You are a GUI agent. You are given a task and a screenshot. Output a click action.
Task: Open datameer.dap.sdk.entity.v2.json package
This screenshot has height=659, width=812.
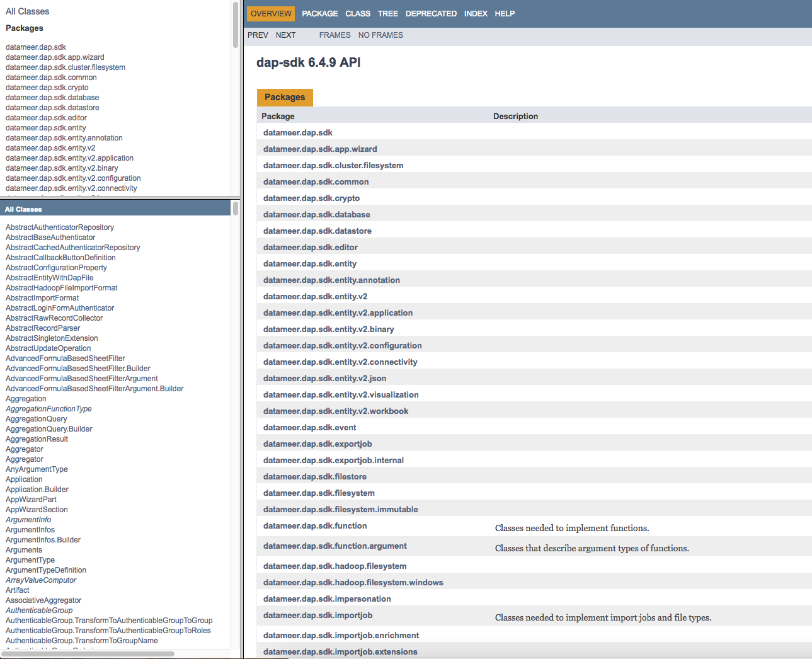pos(325,379)
